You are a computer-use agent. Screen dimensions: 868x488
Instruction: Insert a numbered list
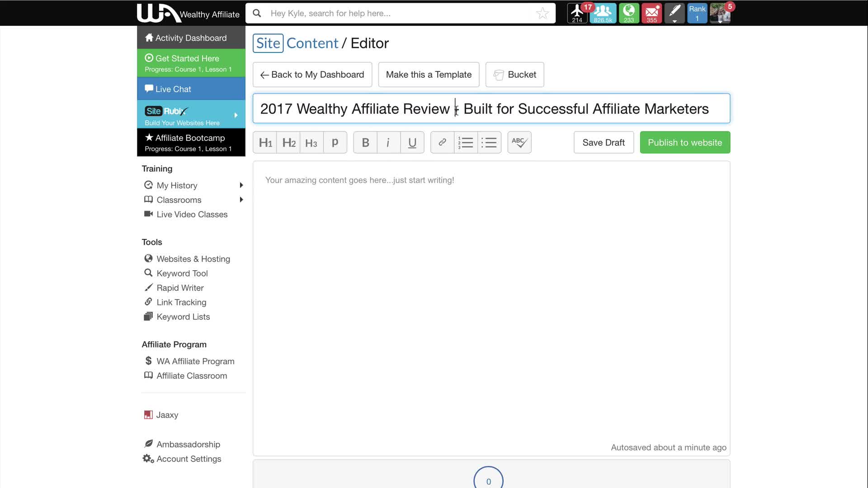pos(466,143)
